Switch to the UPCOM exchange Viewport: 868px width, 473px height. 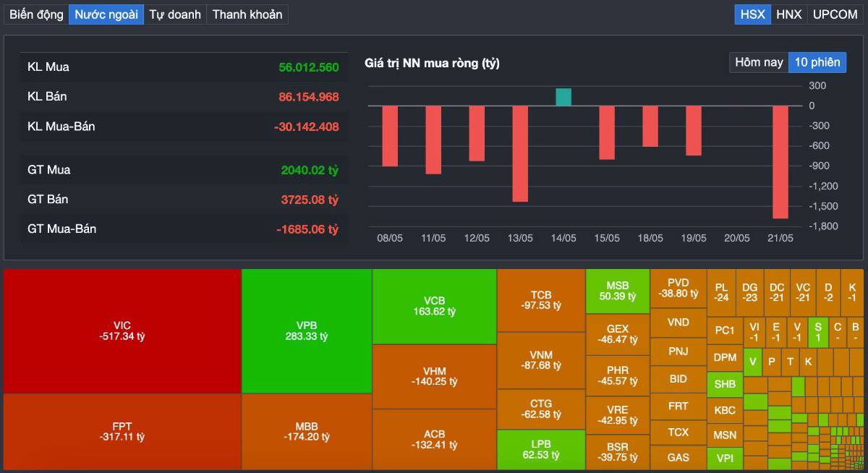835,14
